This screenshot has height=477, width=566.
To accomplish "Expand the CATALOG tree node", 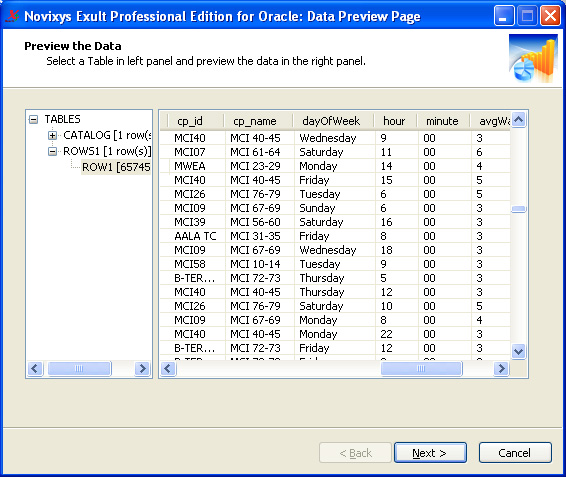I will pos(52,135).
